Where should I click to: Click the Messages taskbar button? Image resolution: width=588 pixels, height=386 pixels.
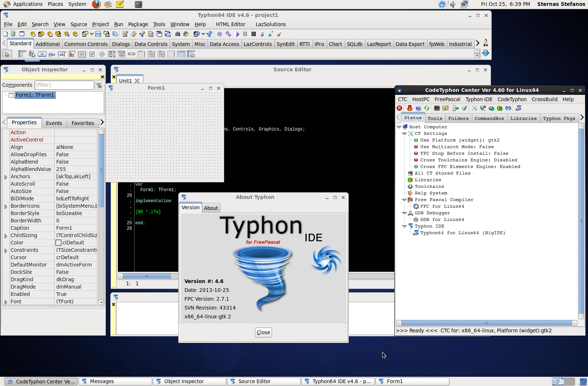point(115,382)
